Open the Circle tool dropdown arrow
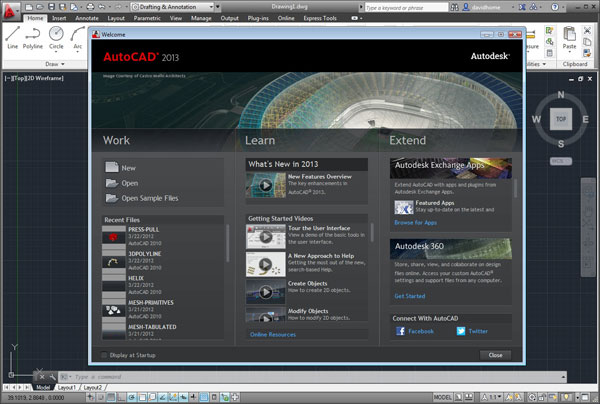This screenshot has height=404, width=600. point(56,52)
